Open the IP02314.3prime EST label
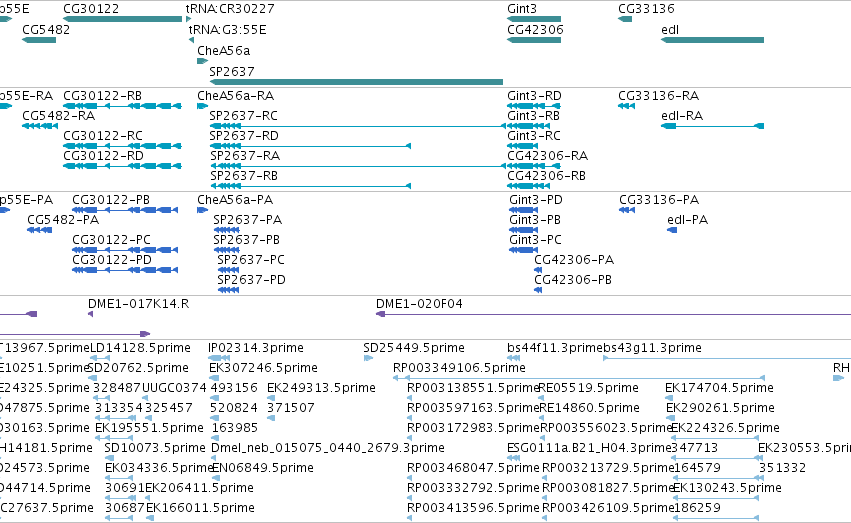This screenshot has width=851, height=523. [256, 348]
